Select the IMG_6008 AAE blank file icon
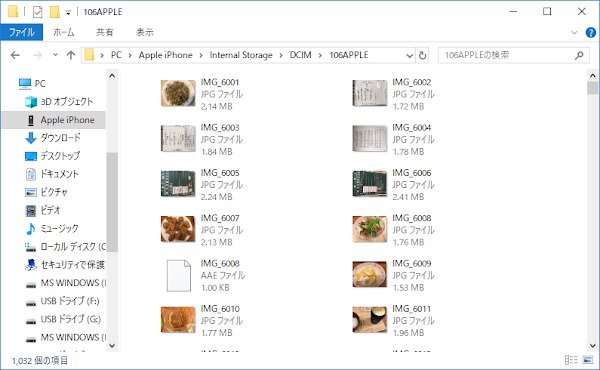This screenshot has height=370, width=600. point(179,275)
